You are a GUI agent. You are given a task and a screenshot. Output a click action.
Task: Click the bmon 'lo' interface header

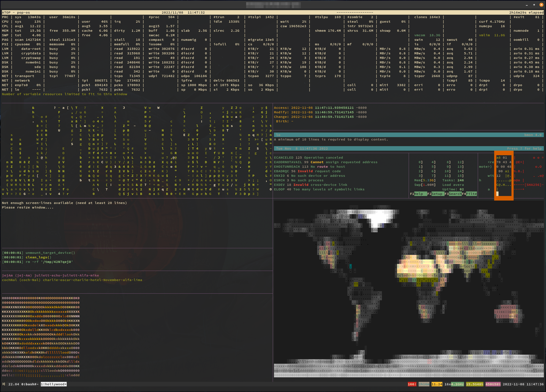279,135
